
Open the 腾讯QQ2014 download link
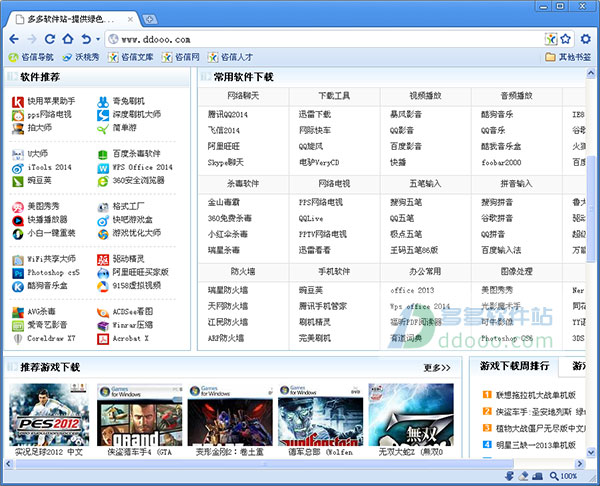point(228,114)
